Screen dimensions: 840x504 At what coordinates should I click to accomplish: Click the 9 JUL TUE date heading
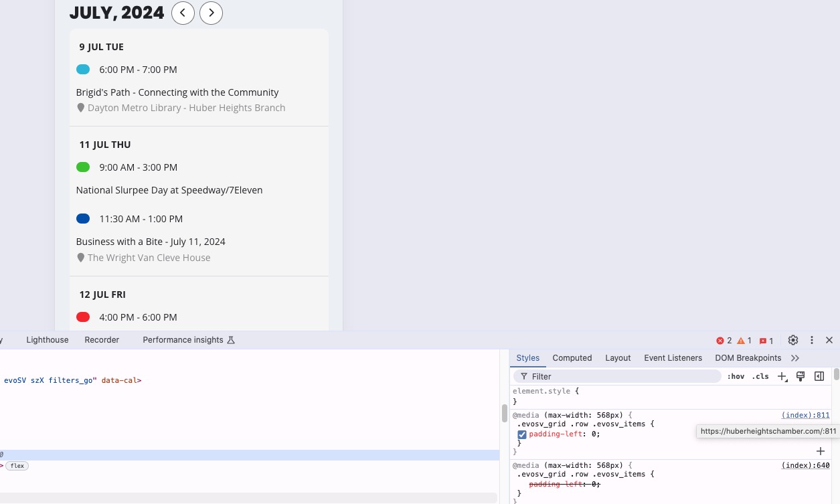click(101, 47)
